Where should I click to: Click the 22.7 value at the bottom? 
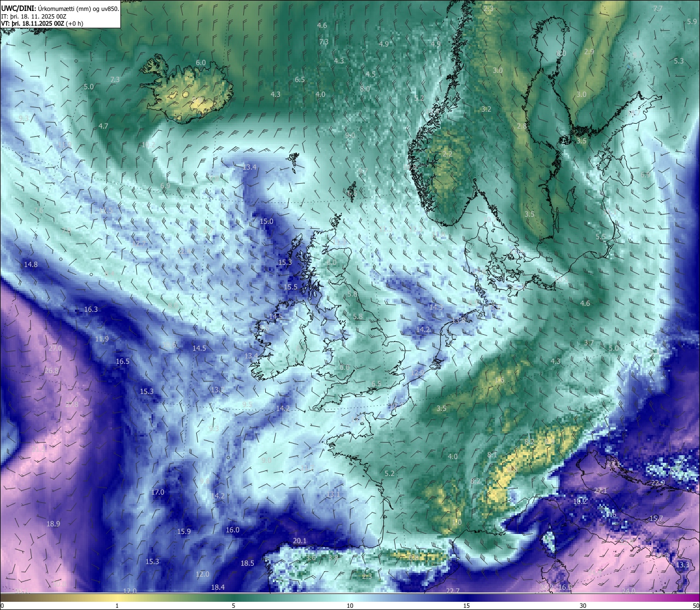tap(453, 590)
